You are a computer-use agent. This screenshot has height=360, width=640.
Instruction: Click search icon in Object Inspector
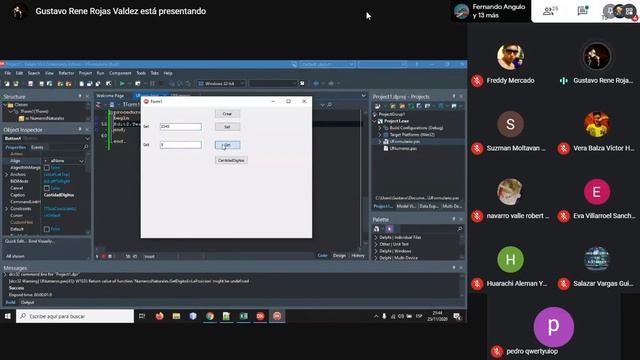point(86,147)
